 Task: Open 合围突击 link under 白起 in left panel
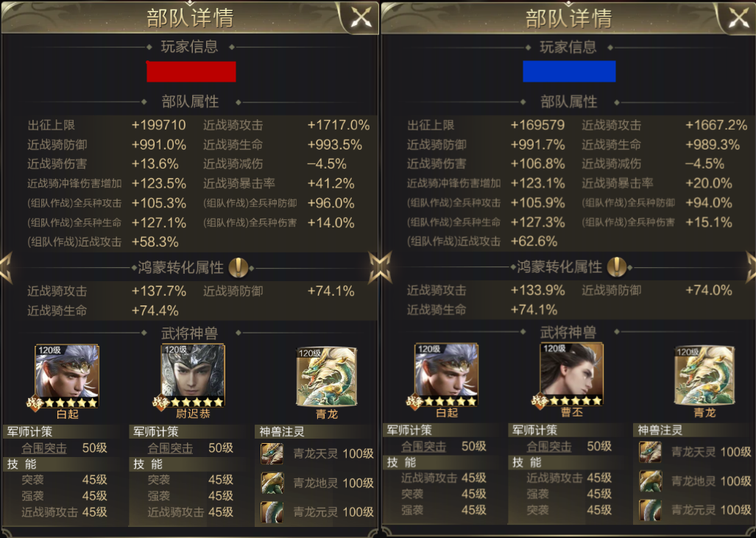point(44,448)
